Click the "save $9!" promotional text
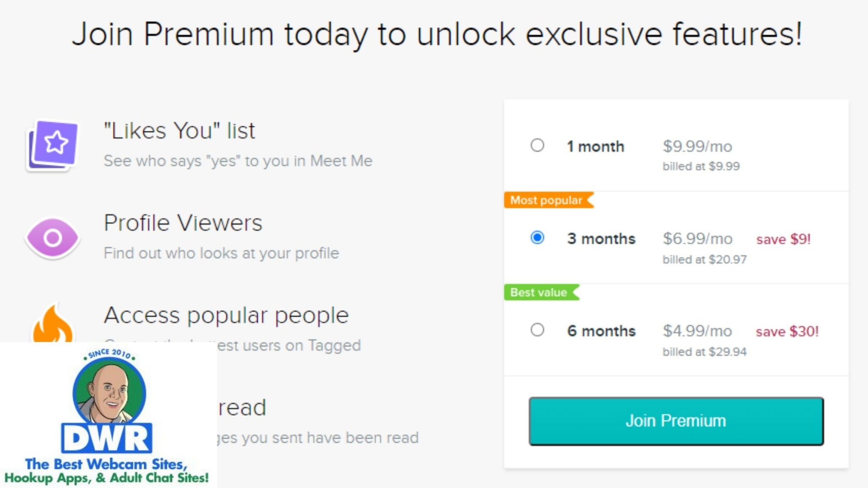The width and height of the screenshot is (868, 488). (x=783, y=239)
